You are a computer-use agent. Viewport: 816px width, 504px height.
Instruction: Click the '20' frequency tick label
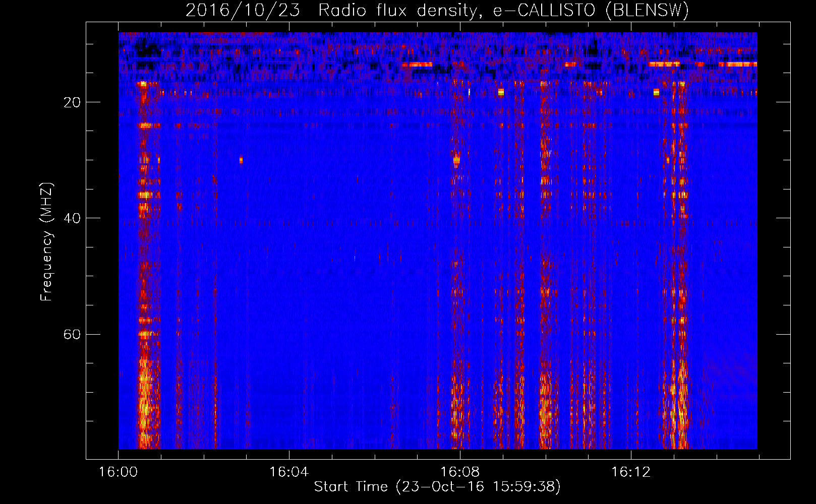pyautogui.click(x=72, y=102)
